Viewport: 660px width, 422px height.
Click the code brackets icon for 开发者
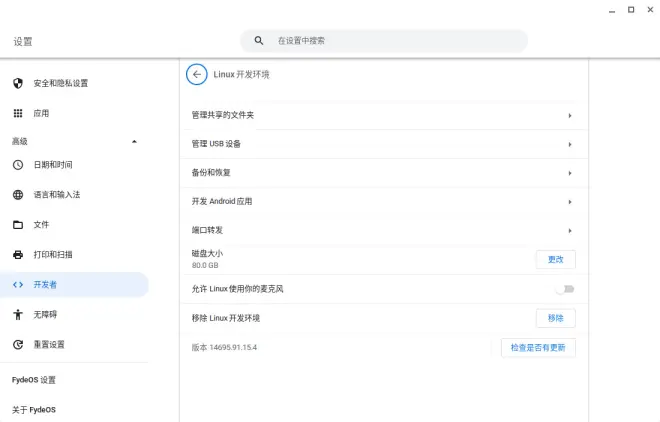coord(18,284)
